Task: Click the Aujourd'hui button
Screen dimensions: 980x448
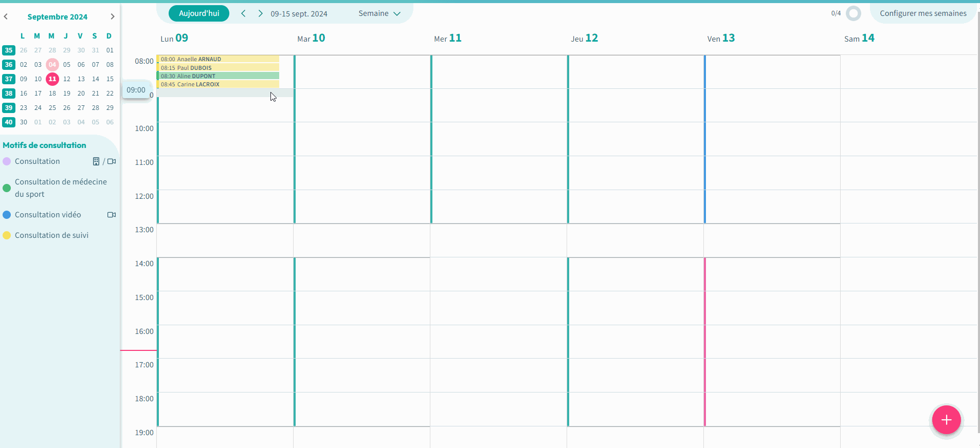Action: (x=199, y=13)
